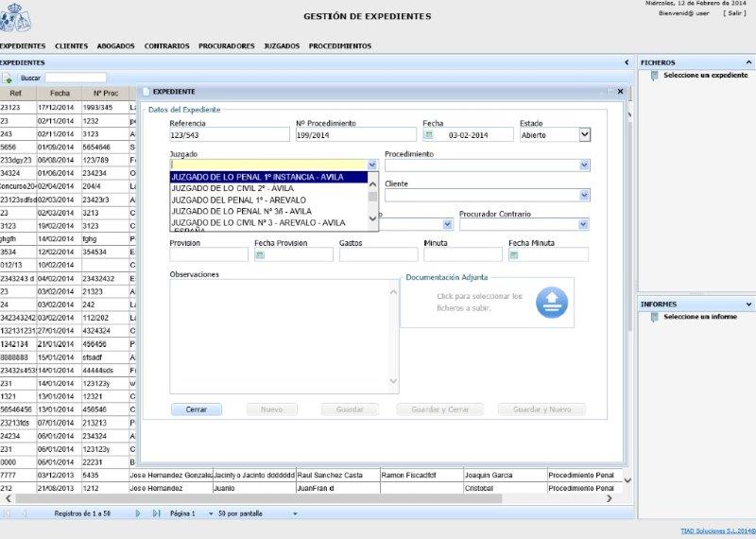Open the CLIENTES menu
This screenshot has width=756, height=539.
71,45
